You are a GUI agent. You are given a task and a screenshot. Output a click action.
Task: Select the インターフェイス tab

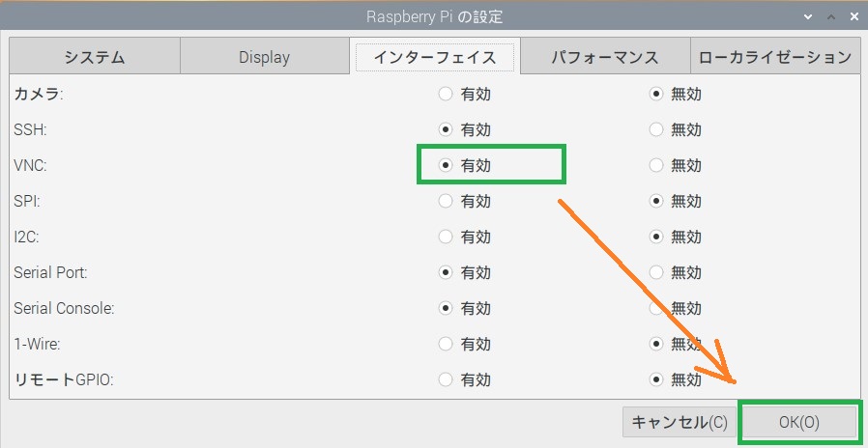435,57
